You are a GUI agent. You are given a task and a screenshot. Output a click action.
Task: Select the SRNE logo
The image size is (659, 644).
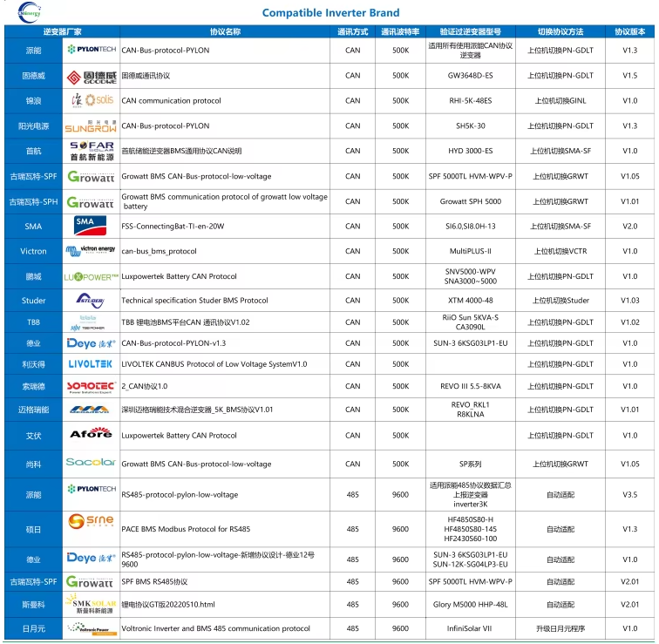(x=91, y=523)
